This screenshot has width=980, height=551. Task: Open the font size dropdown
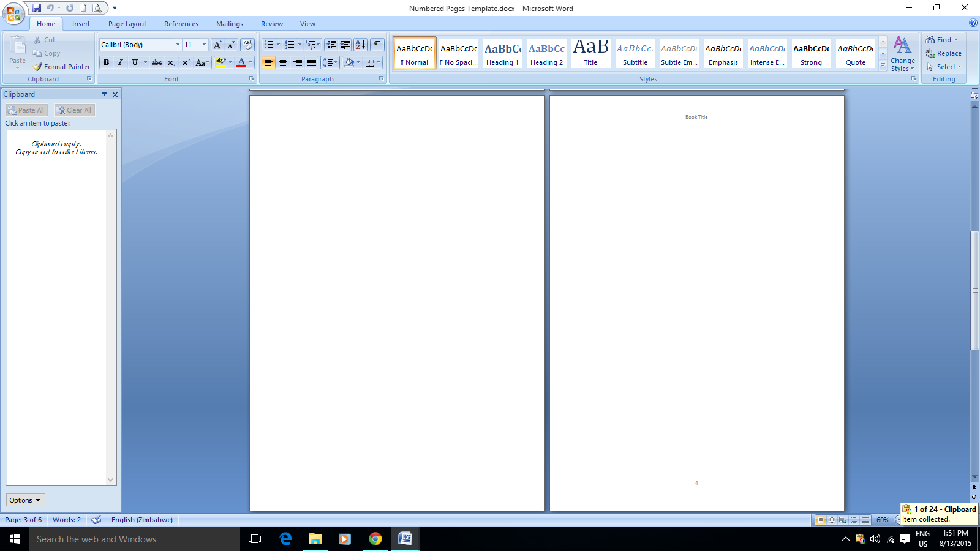pos(204,45)
